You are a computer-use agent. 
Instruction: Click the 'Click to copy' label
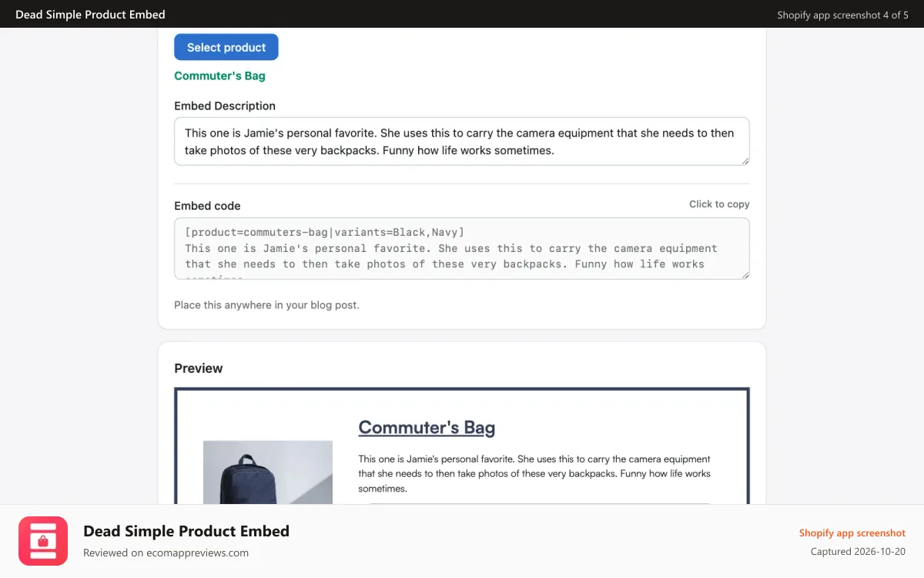[x=719, y=204]
